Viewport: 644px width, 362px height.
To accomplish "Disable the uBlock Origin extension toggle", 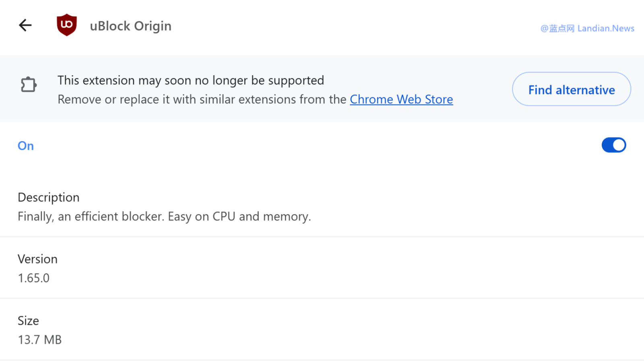I will pos(613,145).
